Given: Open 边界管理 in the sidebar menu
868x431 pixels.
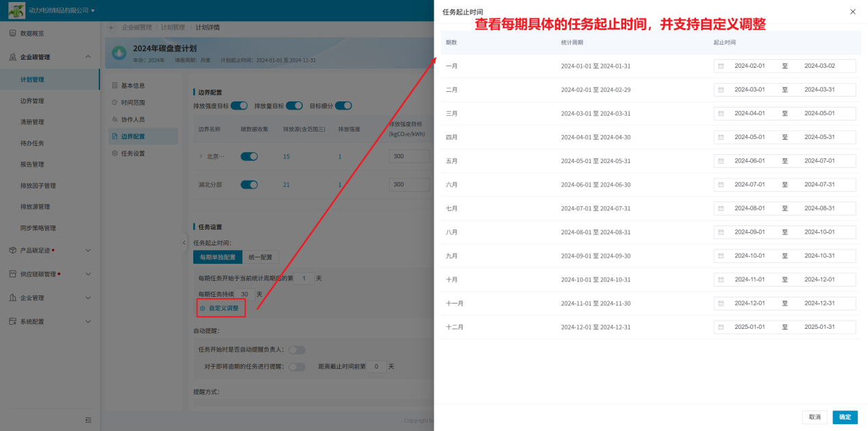Looking at the screenshot, I should click(x=32, y=101).
